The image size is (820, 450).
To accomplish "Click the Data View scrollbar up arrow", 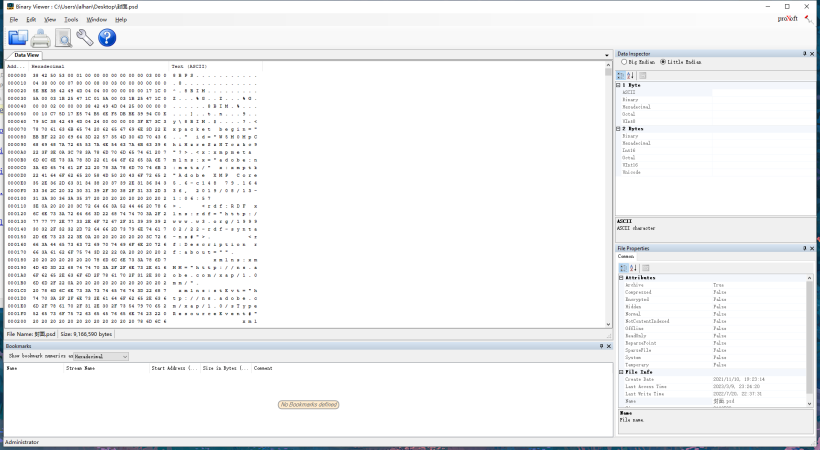I will 608,65.
